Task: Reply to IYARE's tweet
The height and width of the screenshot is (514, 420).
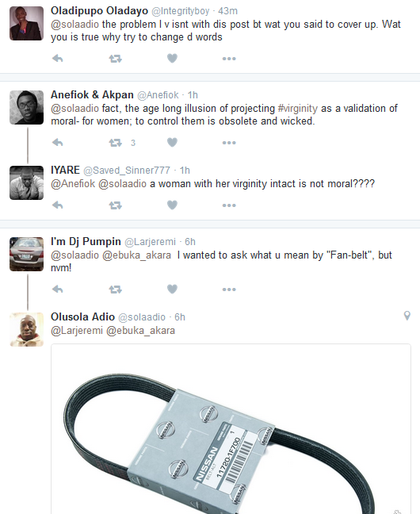Action: pyautogui.click(x=57, y=205)
